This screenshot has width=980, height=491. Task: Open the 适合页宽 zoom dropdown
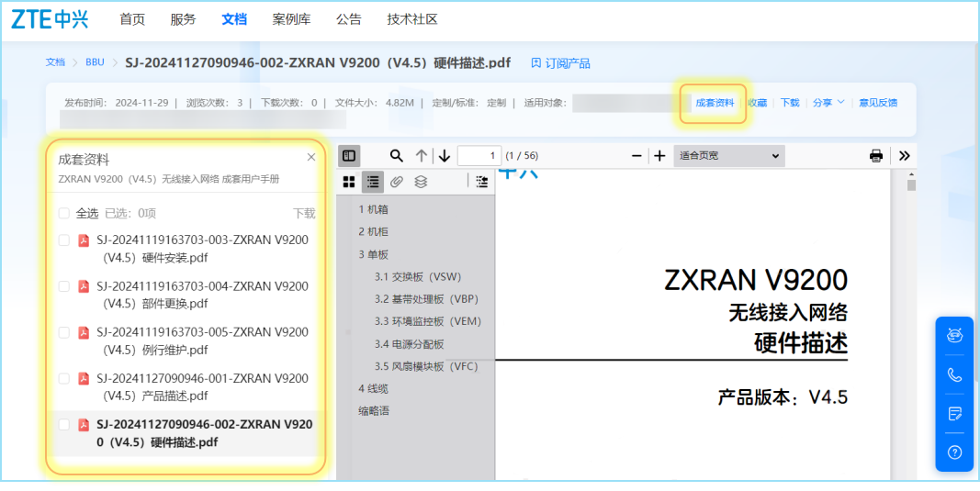pyautogui.click(x=729, y=155)
